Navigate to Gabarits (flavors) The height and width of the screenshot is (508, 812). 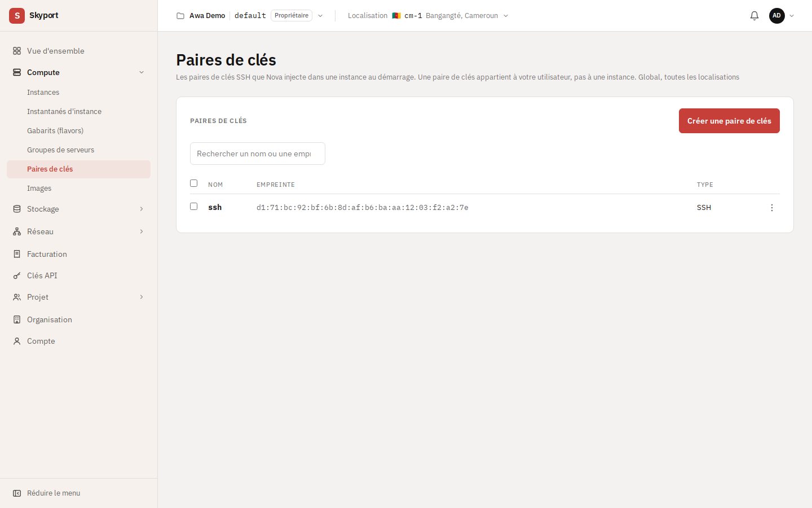(x=55, y=131)
